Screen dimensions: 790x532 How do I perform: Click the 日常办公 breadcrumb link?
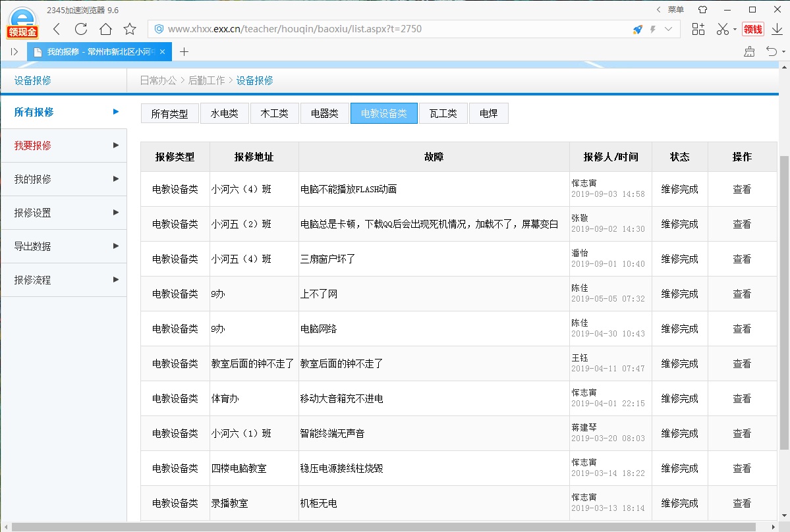tap(158, 80)
